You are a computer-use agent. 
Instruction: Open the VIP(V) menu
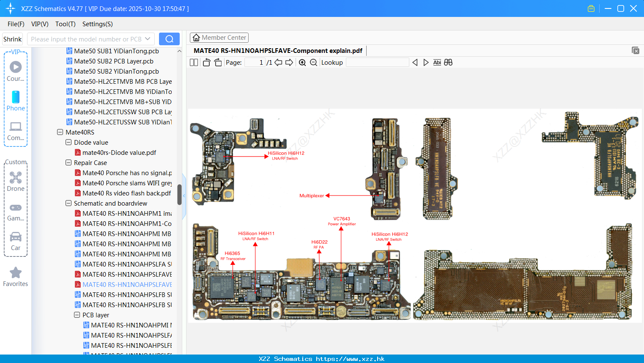point(40,24)
